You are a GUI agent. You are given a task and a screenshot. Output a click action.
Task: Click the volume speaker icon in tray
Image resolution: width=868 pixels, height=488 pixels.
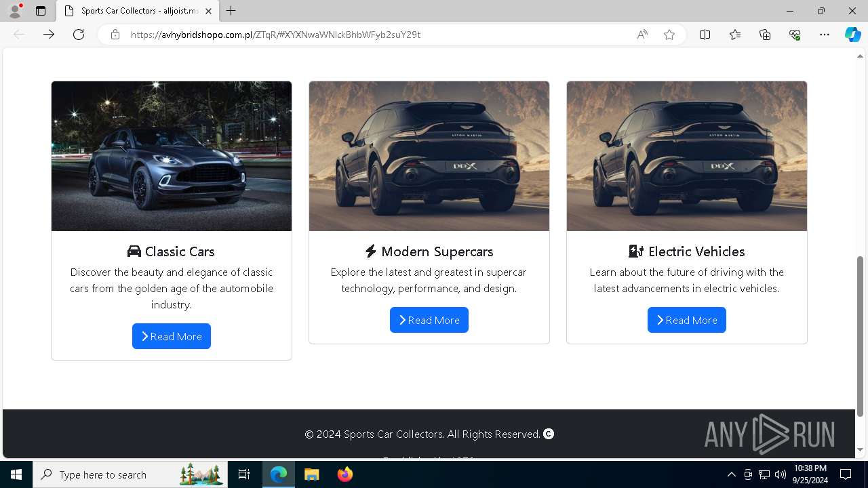(x=781, y=474)
